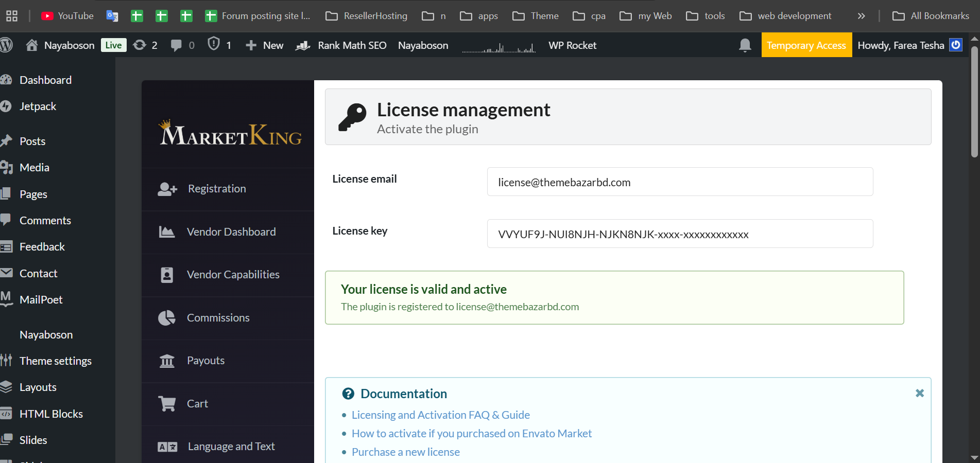This screenshot has width=980, height=463.
Task: Open the Forum posting site bookmark
Action: tap(257, 16)
